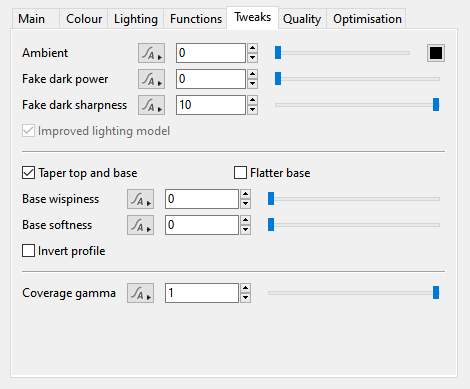
Task: Increase Fake dark sharpness with up arrow
Action: click(x=253, y=100)
